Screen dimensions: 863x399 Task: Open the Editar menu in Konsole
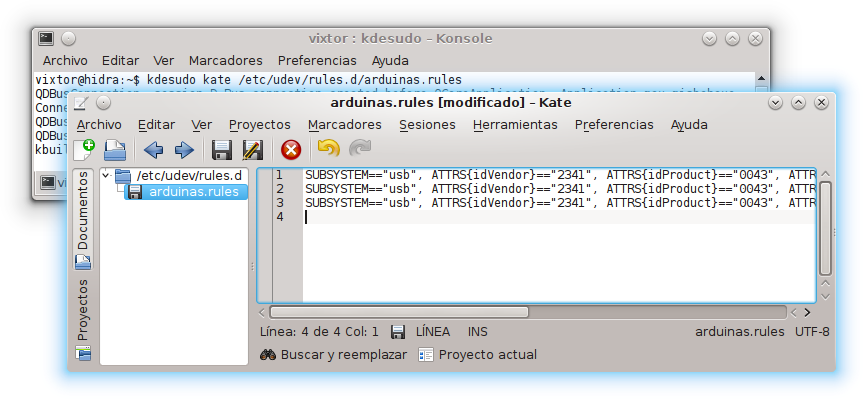click(x=121, y=61)
